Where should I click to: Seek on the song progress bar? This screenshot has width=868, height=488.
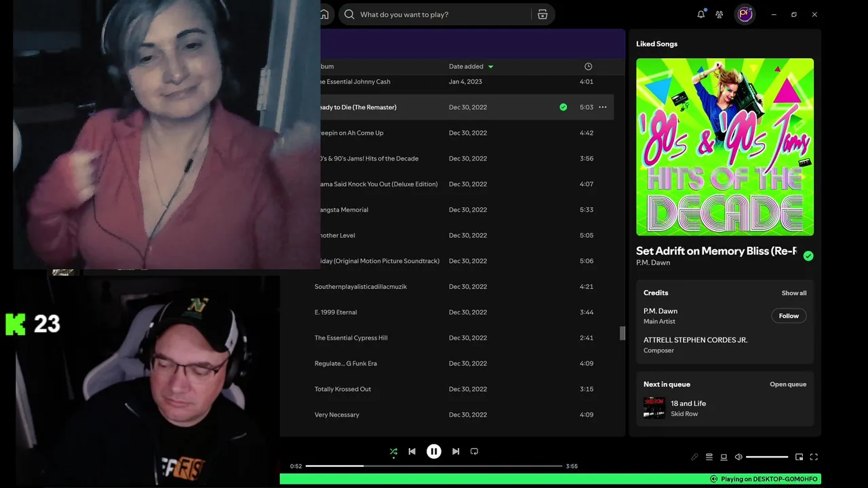point(434,466)
